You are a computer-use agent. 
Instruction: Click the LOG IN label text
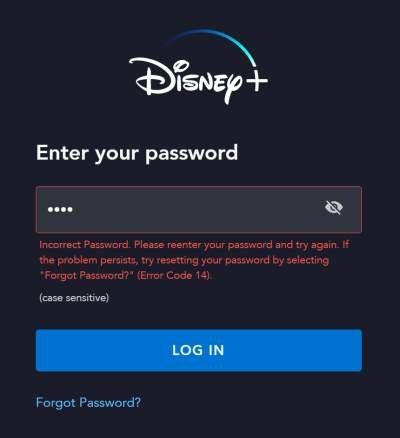(198, 350)
